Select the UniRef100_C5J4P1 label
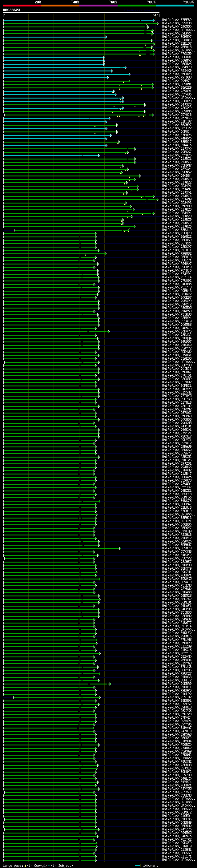This screenshot has height=868, width=197. tap(177, 186)
